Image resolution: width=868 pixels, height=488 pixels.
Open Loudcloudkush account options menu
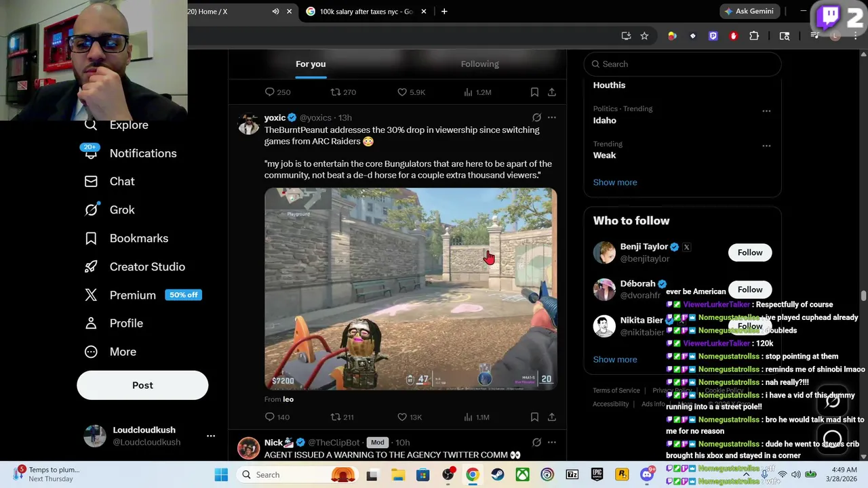coord(211,436)
